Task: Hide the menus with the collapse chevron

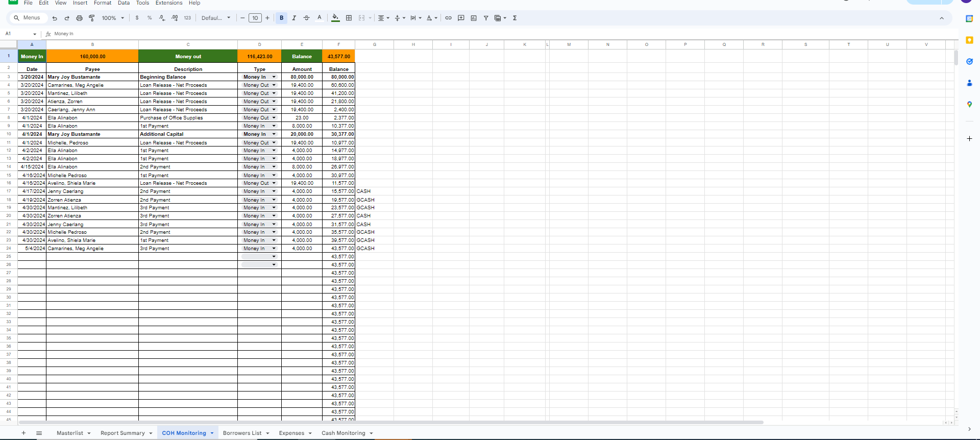Action: [x=942, y=18]
